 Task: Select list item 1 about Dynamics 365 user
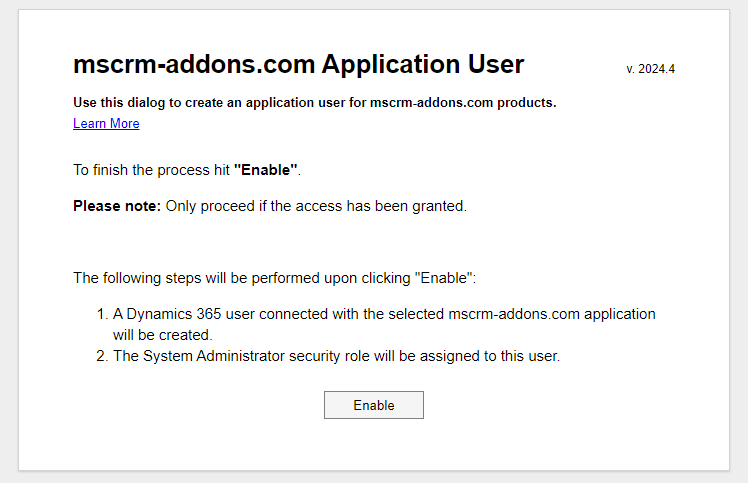click(x=376, y=325)
